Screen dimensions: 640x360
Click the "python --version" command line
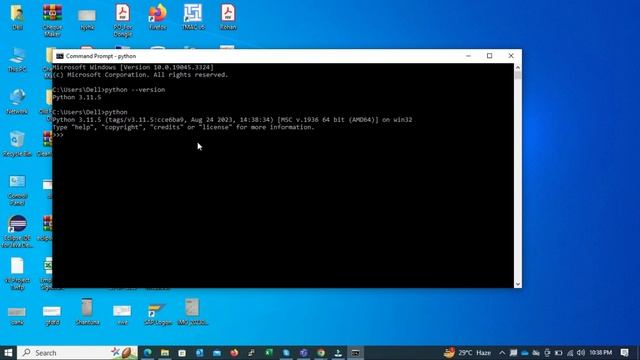point(109,90)
